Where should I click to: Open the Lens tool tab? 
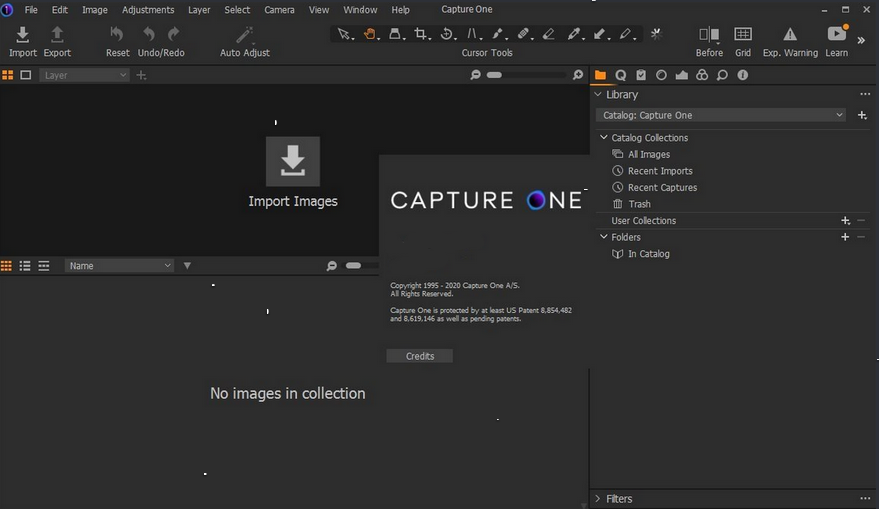(x=661, y=75)
